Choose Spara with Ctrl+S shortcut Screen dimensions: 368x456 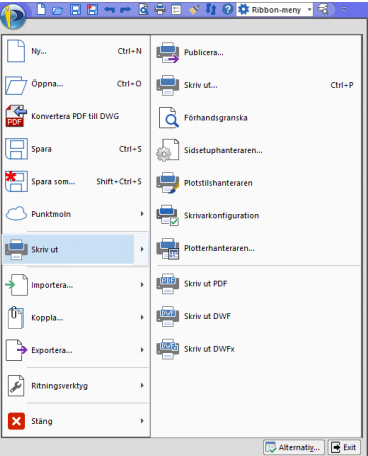tap(76, 149)
